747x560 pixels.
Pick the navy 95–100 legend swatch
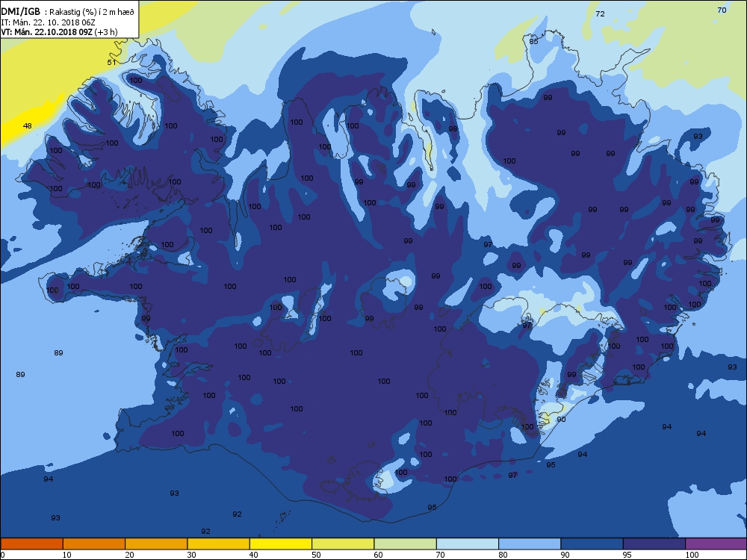(654, 544)
